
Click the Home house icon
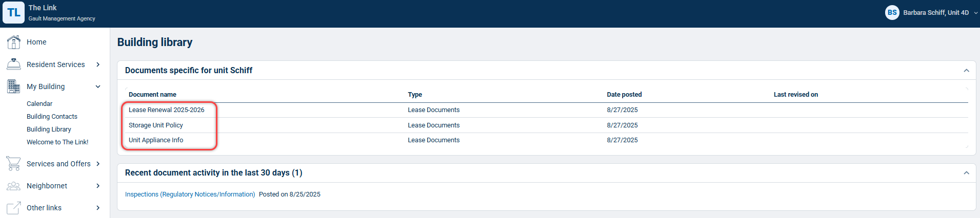point(13,42)
